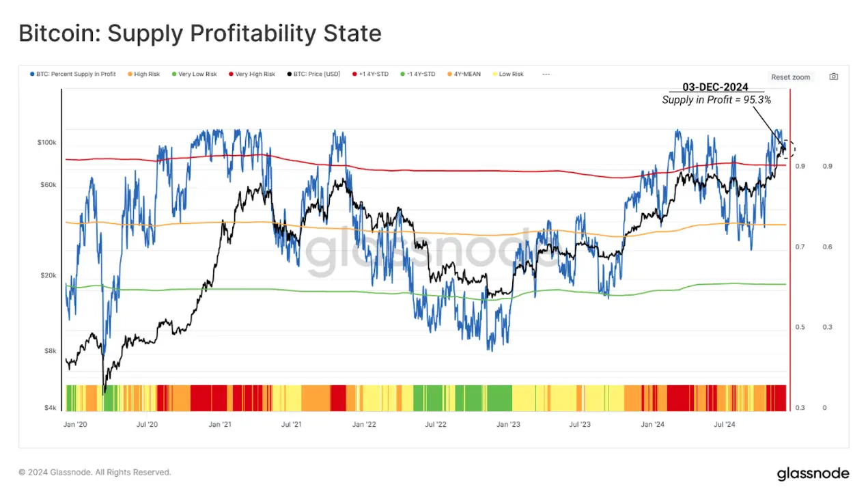Click the $100k price axis label
The height and width of the screenshot is (500, 868).
(x=46, y=142)
